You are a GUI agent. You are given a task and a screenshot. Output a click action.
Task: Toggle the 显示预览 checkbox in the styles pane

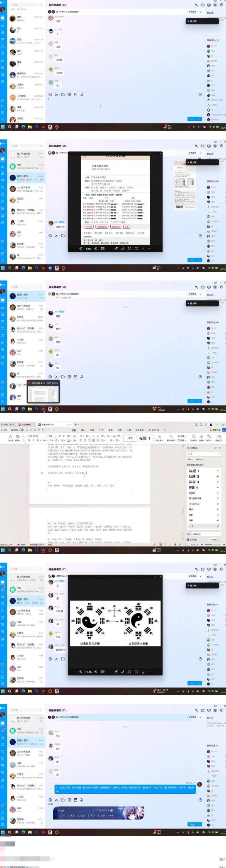point(188,539)
